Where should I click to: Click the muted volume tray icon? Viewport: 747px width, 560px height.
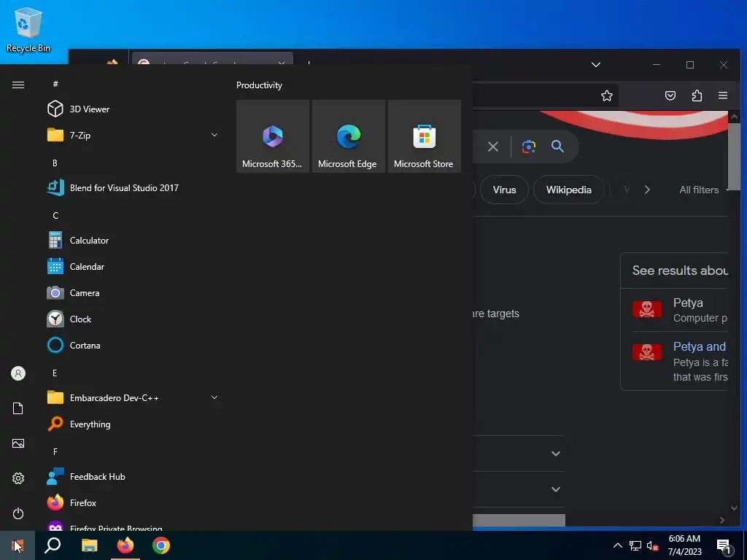652,545
